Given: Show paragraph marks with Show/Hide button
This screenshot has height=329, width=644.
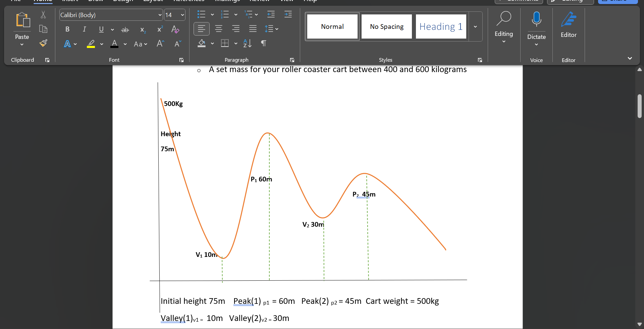Looking at the screenshot, I should [264, 43].
